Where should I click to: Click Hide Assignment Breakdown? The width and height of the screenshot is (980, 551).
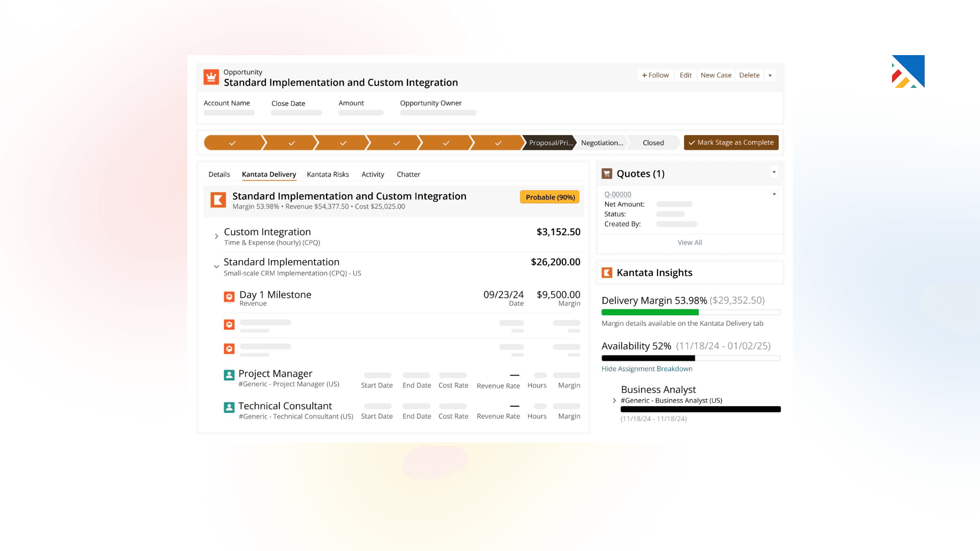click(x=647, y=369)
